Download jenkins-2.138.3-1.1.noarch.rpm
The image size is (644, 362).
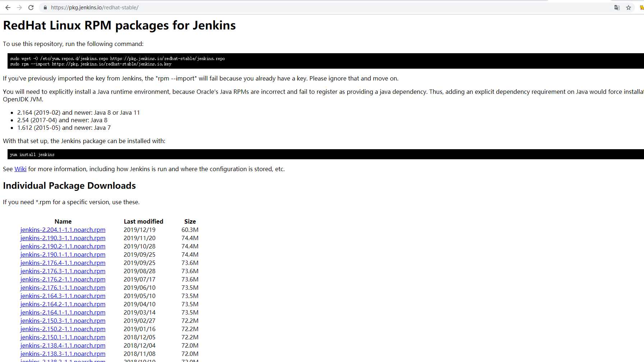point(63,354)
